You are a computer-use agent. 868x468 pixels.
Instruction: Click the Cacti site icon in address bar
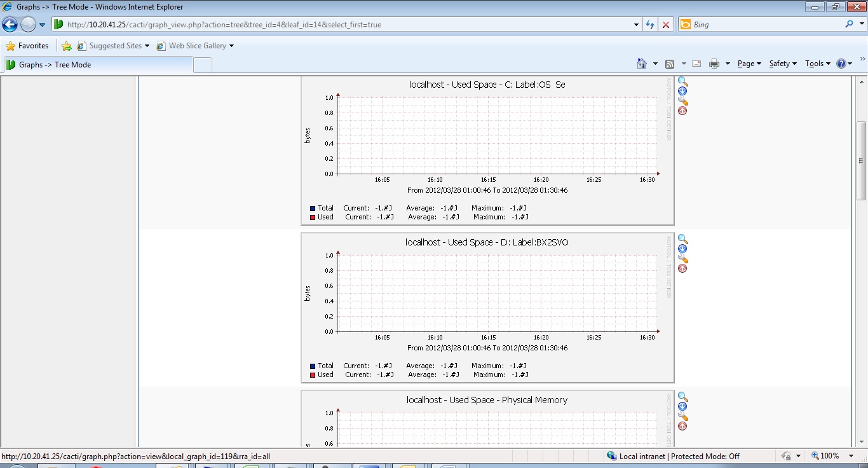pos(58,25)
